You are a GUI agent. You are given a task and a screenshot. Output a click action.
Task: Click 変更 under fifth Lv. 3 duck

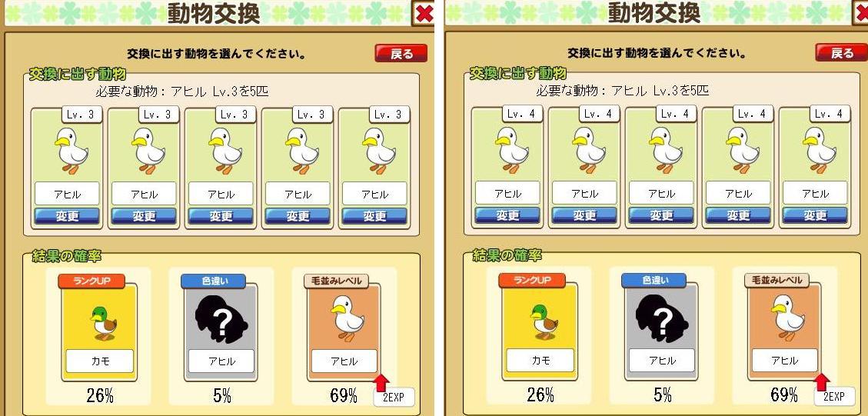(x=374, y=216)
